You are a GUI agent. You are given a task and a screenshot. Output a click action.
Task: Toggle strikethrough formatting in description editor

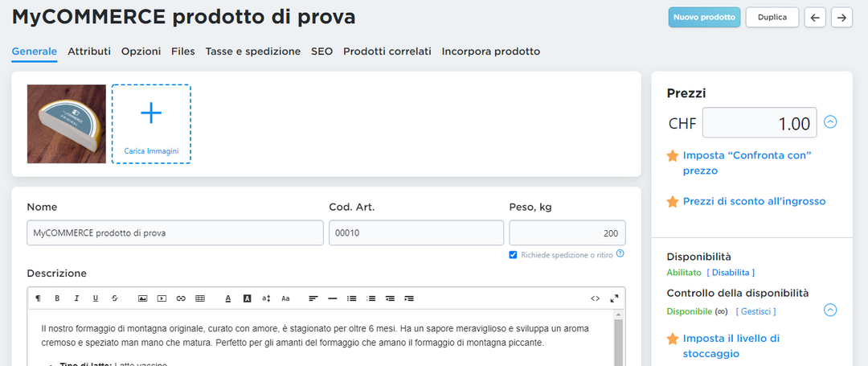tap(115, 298)
